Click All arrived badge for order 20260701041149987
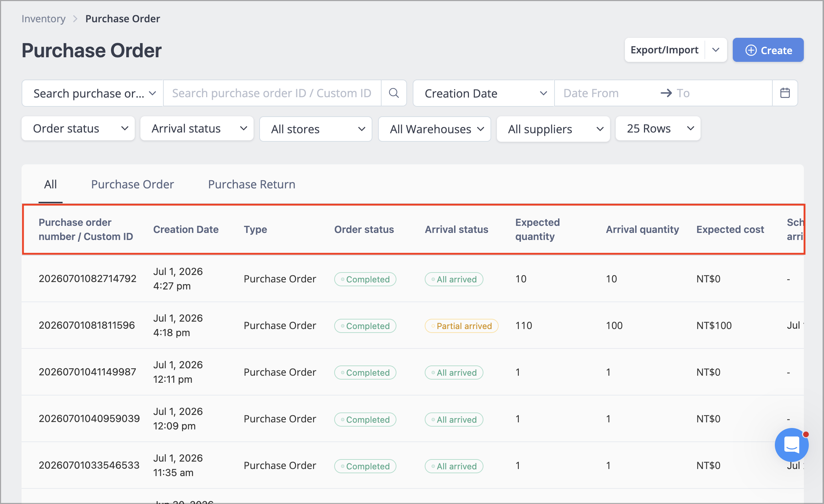824x504 pixels. 454,373
